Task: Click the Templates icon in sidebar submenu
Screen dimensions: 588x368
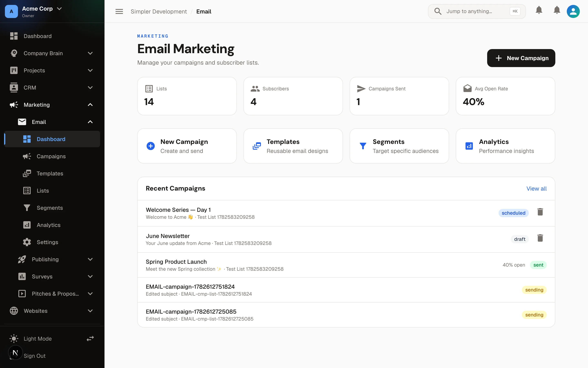Action: [x=27, y=173]
